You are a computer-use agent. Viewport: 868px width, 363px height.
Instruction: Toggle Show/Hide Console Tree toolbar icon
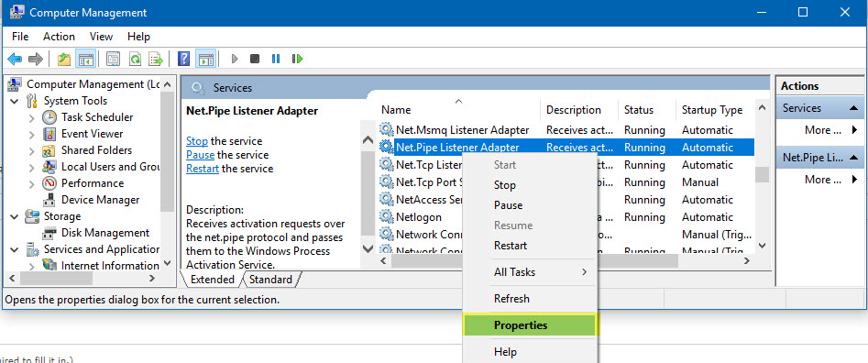86,59
